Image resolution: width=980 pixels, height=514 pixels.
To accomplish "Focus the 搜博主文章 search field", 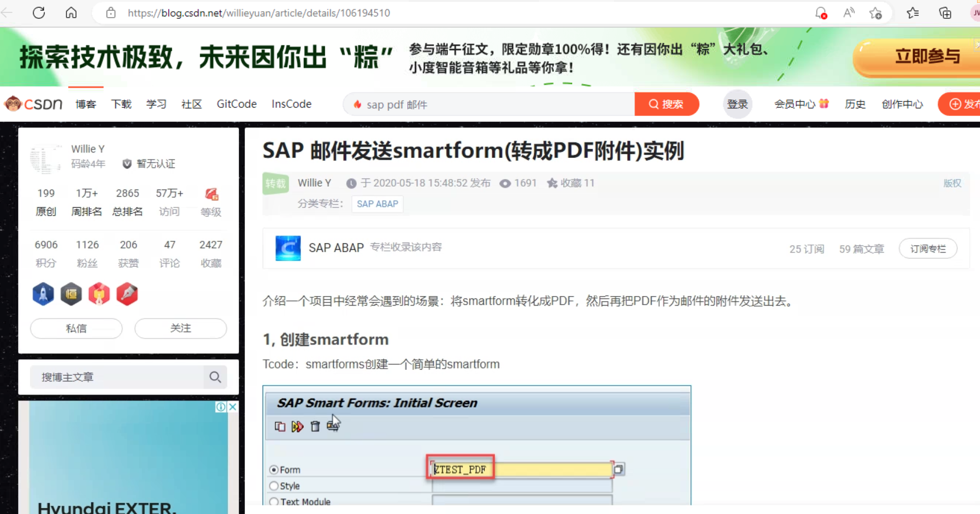I will pos(117,377).
